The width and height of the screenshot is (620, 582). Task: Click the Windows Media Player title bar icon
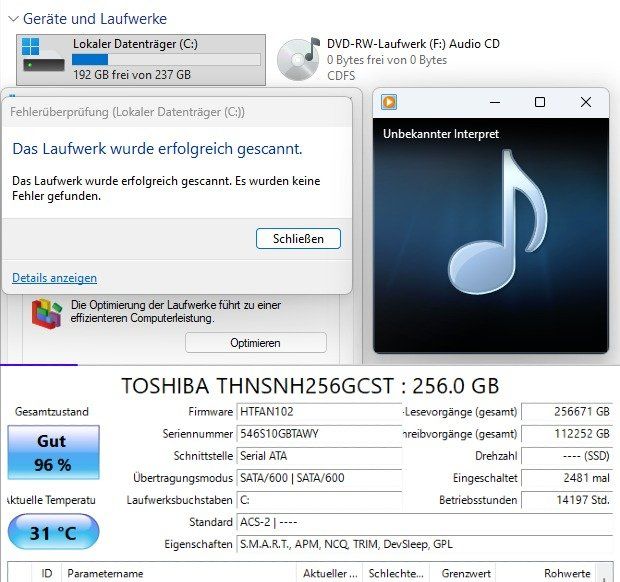point(389,102)
